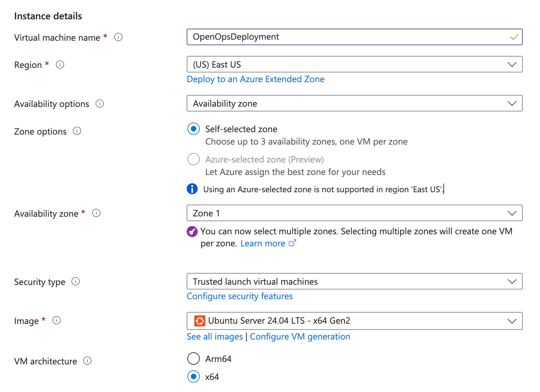Click the Virtual machine name text field
The image size is (540, 392).
[x=348, y=37]
